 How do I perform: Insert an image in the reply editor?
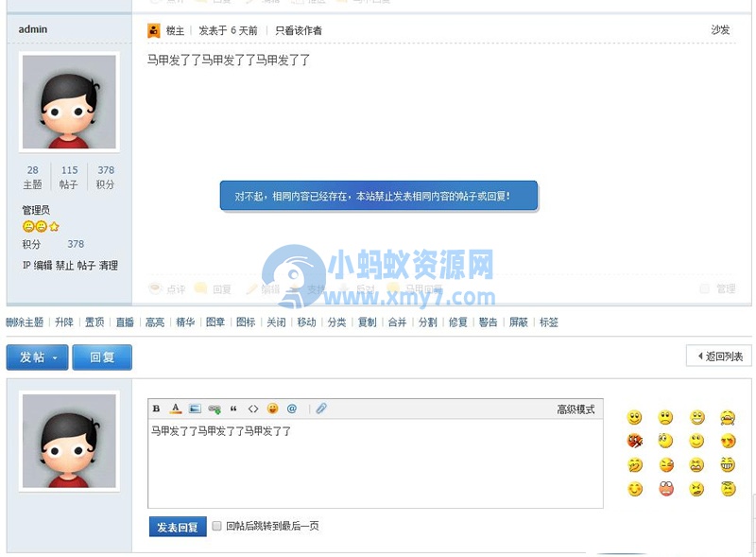(x=197, y=409)
